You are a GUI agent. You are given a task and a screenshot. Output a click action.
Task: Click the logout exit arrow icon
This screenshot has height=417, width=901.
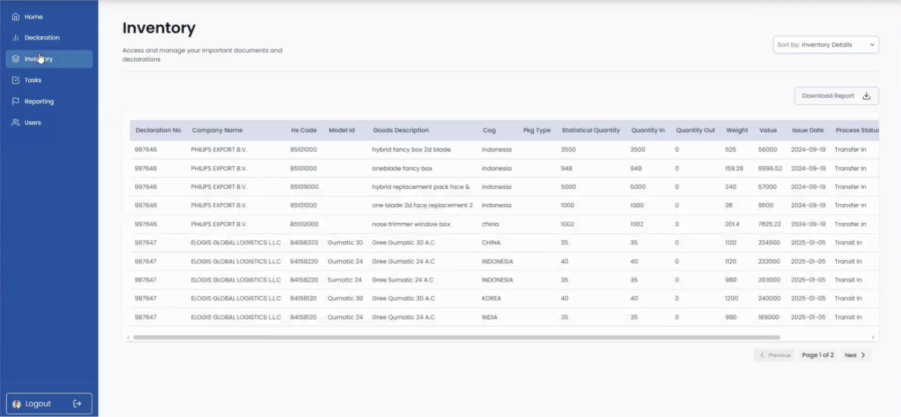[x=77, y=403]
